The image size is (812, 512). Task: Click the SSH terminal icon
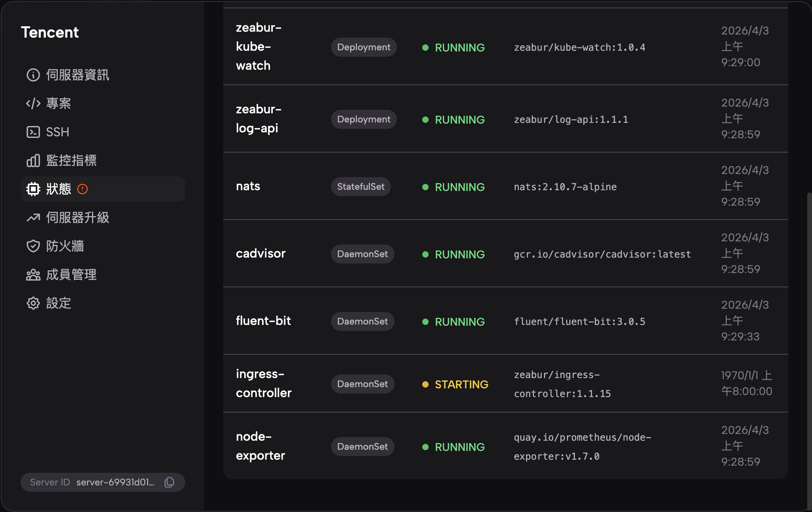coord(33,132)
